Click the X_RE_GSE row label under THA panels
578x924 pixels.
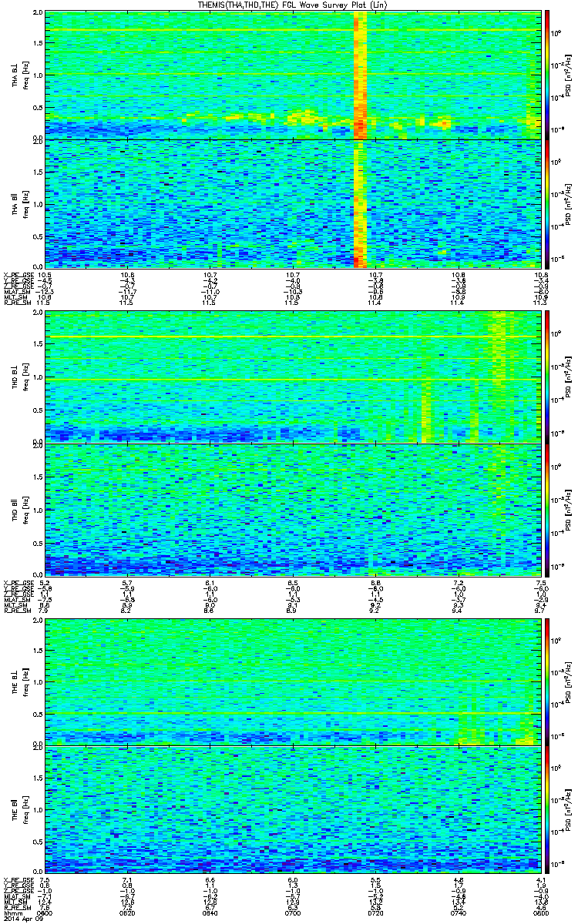pyautogui.click(x=18, y=274)
